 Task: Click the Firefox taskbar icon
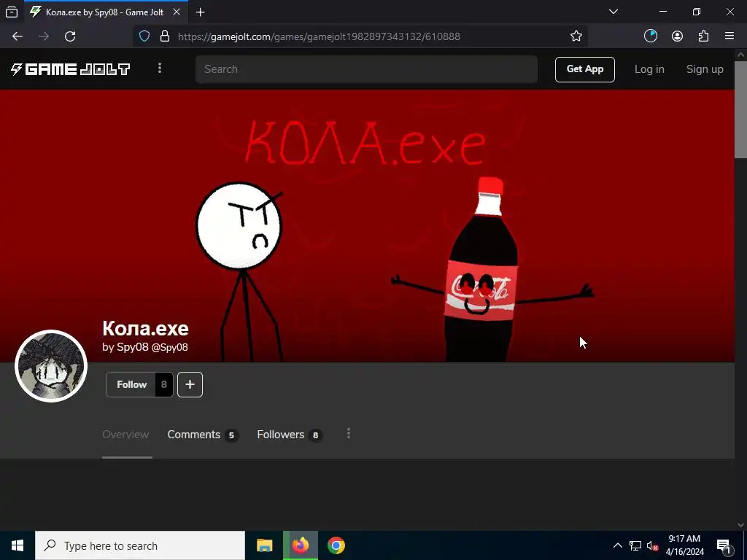(x=300, y=545)
